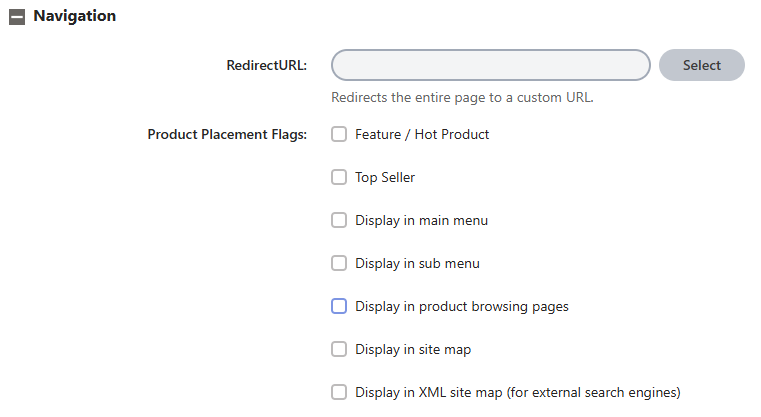Enable the Top Seller checkbox
Screen dimensions: 761x417
(x=339, y=177)
